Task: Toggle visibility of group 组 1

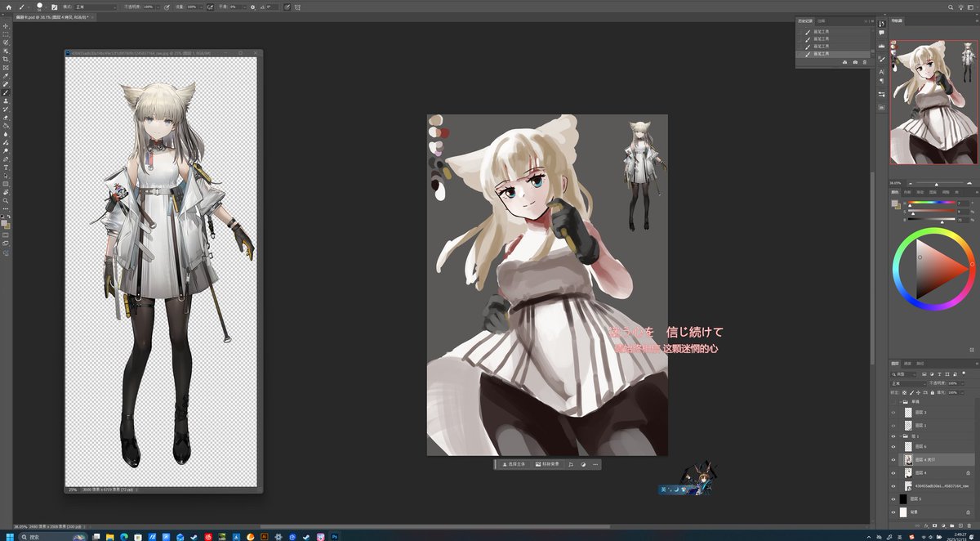Action: [x=893, y=436]
